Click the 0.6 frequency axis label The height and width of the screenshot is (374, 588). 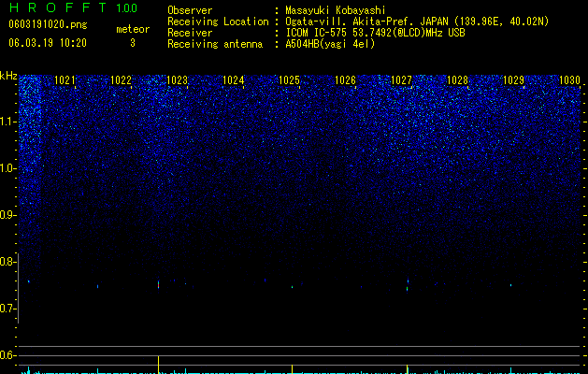7,355
